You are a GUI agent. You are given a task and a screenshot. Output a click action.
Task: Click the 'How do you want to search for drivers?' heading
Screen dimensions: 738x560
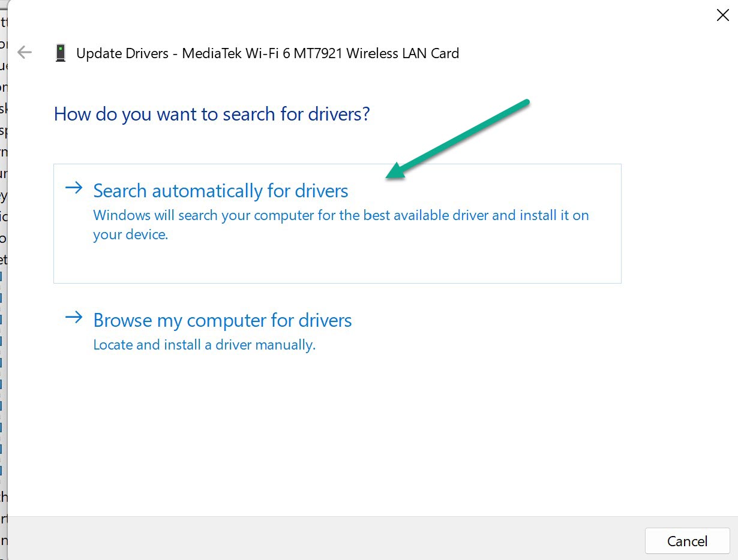tap(212, 114)
